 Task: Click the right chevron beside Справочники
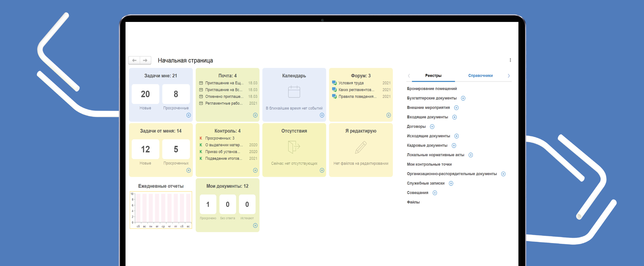click(509, 76)
